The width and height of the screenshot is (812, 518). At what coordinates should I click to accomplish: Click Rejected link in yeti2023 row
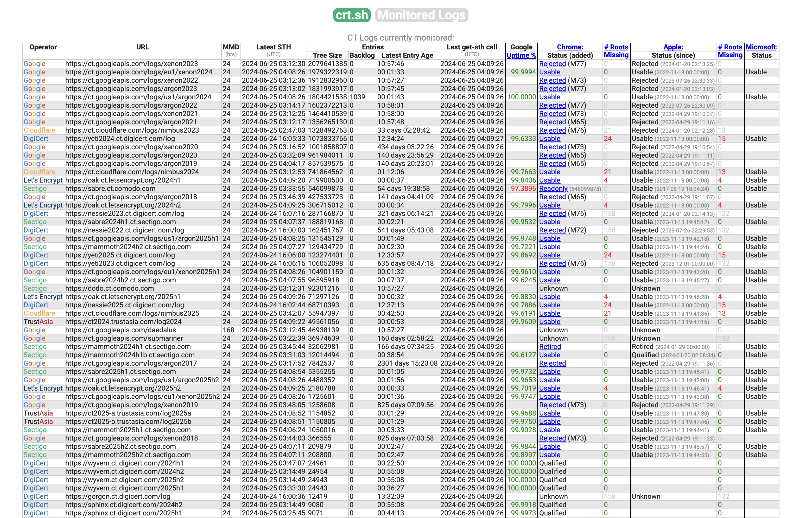click(x=552, y=263)
